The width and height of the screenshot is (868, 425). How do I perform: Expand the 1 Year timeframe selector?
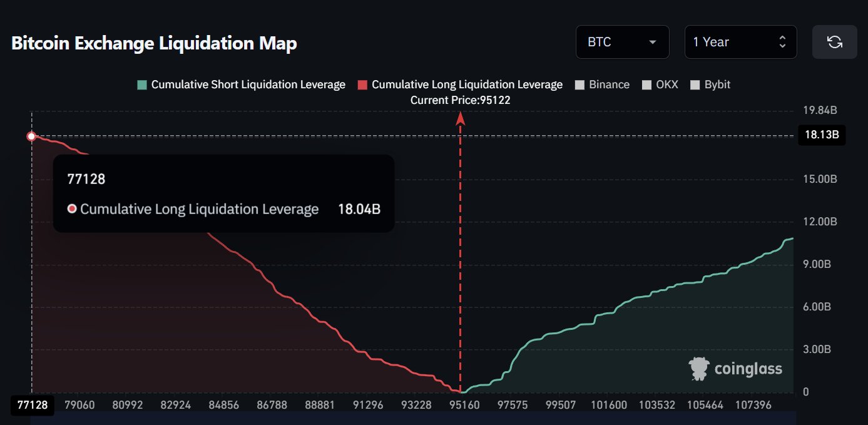coord(740,42)
